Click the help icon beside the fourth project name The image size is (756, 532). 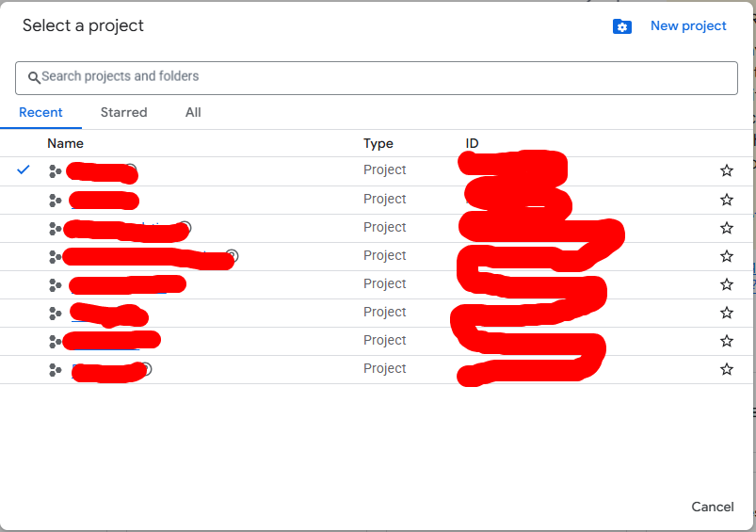point(232,255)
